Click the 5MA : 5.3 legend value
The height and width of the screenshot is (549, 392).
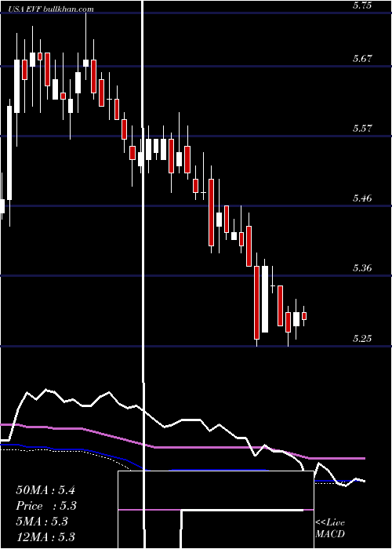tap(42, 522)
